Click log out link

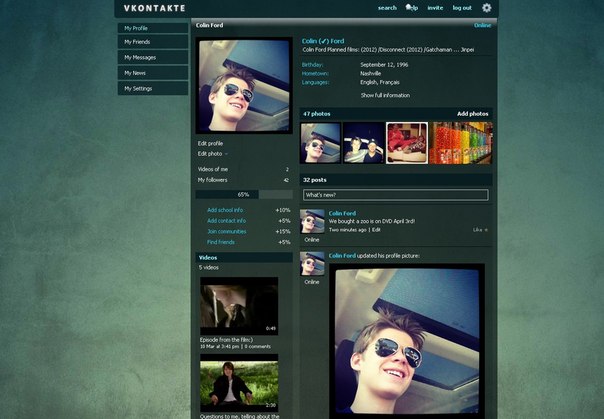pyautogui.click(x=462, y=8)
